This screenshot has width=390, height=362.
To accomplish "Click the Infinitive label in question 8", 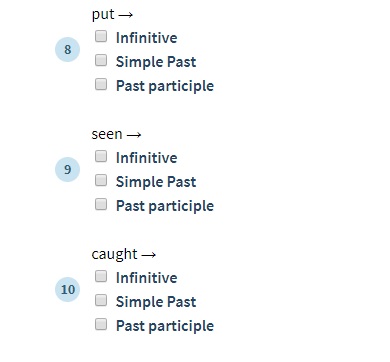I will tap(147, 38).
